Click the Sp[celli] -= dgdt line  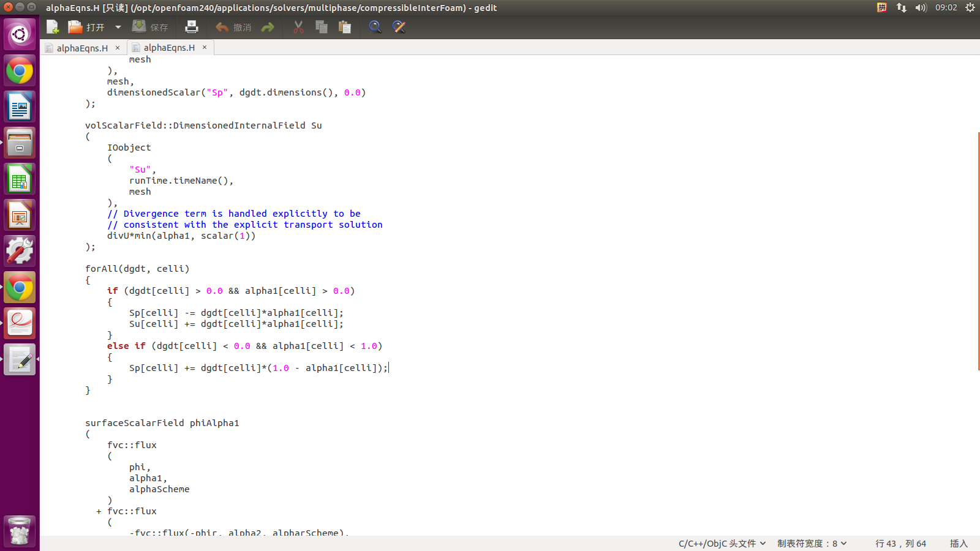point(236,313)
